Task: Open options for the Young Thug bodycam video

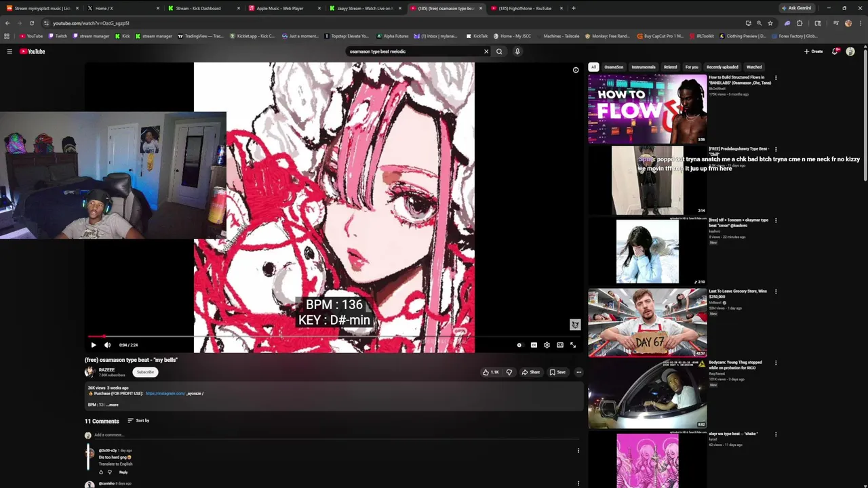Action: (776, 363)
